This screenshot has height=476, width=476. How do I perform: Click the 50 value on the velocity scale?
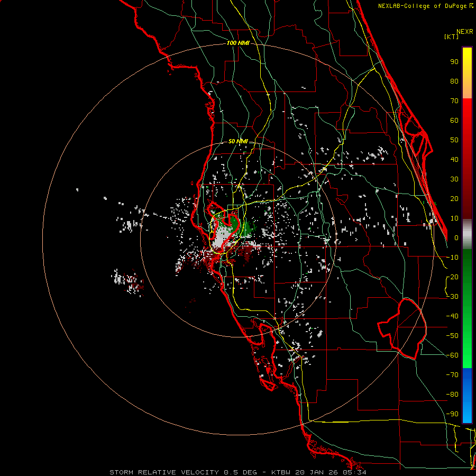coord(454,140)
